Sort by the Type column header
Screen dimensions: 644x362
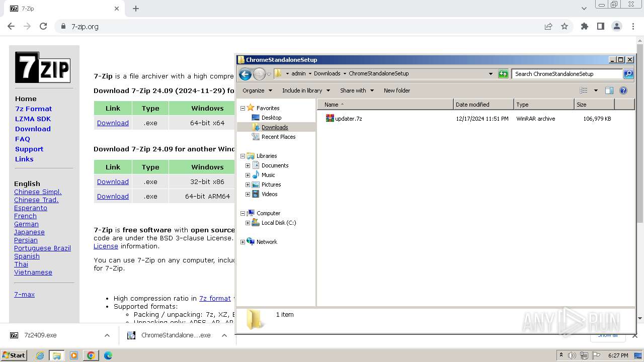point(544,105)
